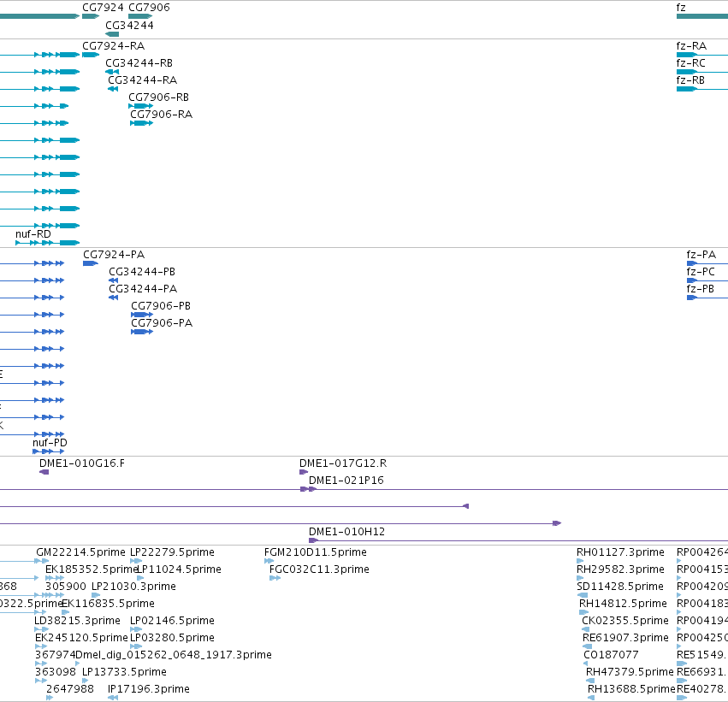Image resolution: width=728 pixels, height=702 pixels.
Task: Select the CG7906-RB transcript label
Action: pos(159,97)
